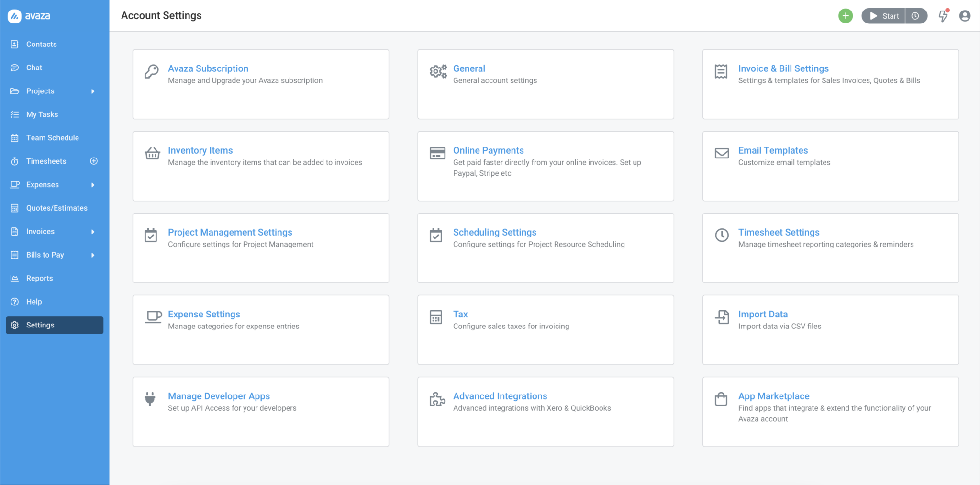The image size is (980, 485).
Task: Click the calculator icon for Tax
Action: click(436, 317)
